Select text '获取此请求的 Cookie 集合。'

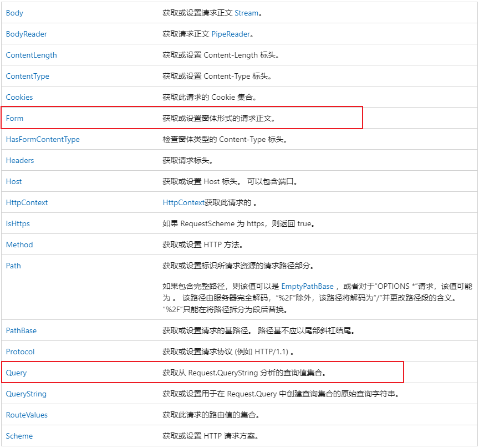point(209,97)
